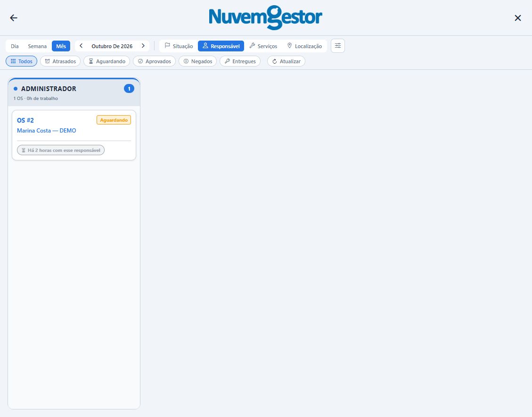Screen dimensions: 532x417
Task: Open OS #2 link
Action: [25, 120]
